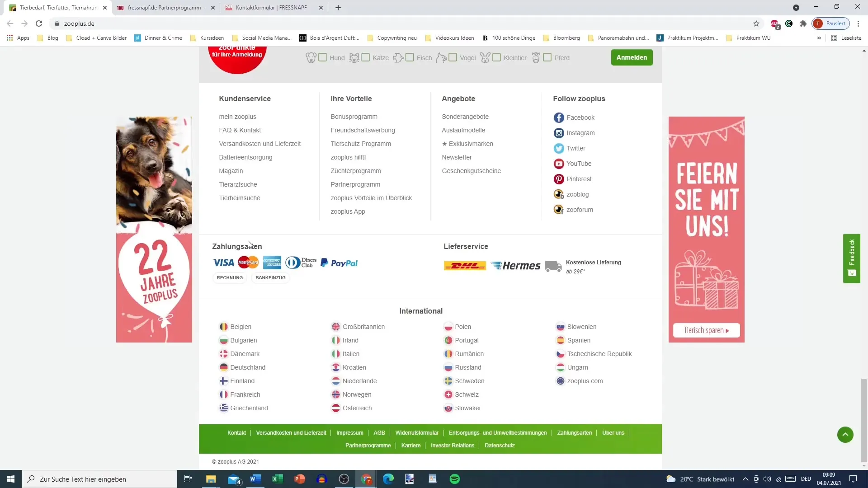This screenshot has height=488, width=868.
Task: Toggle the Hund checkbox filter
Action: pos(322,58)
